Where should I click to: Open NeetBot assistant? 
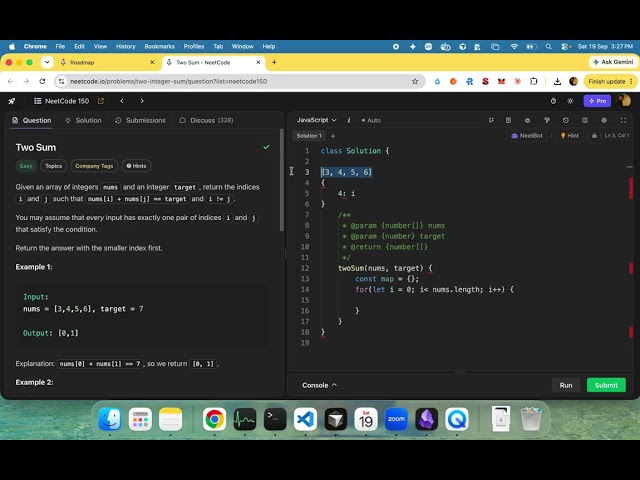[x=527, y=136]
